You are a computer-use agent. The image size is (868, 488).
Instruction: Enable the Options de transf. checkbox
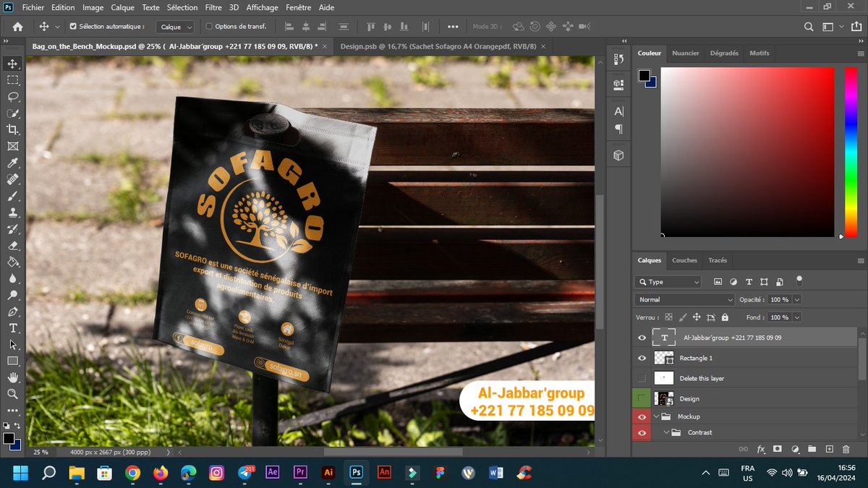coord(210,27)
